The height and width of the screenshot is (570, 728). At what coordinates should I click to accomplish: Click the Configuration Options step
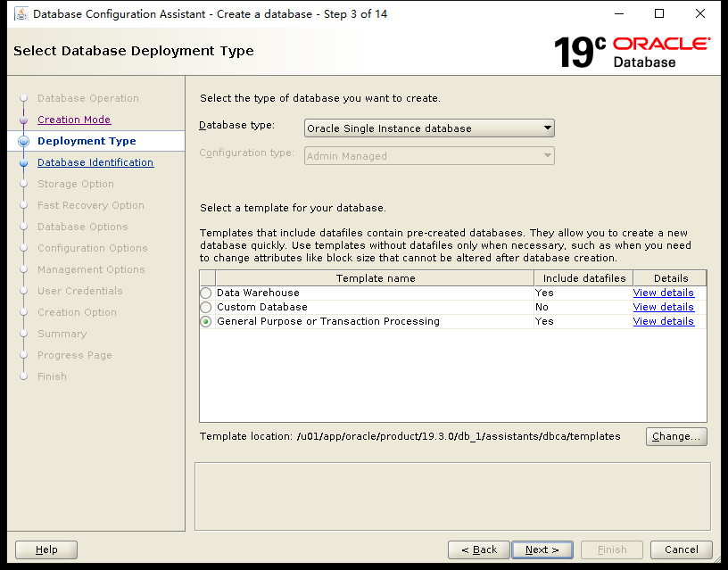tap(93, 248)
